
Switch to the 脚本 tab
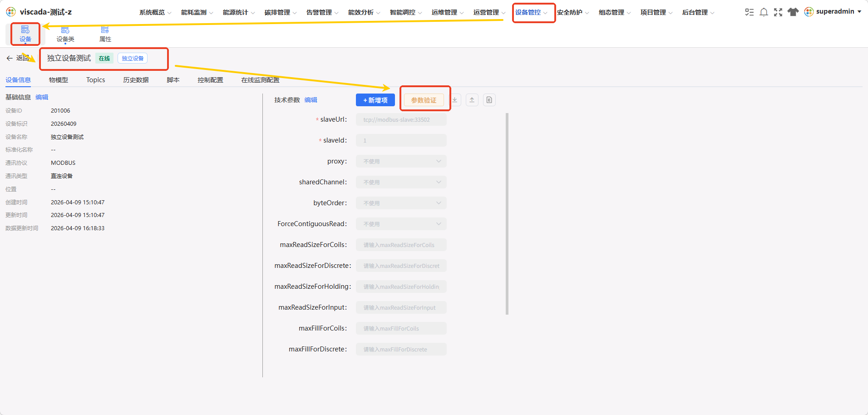[173, 80]
